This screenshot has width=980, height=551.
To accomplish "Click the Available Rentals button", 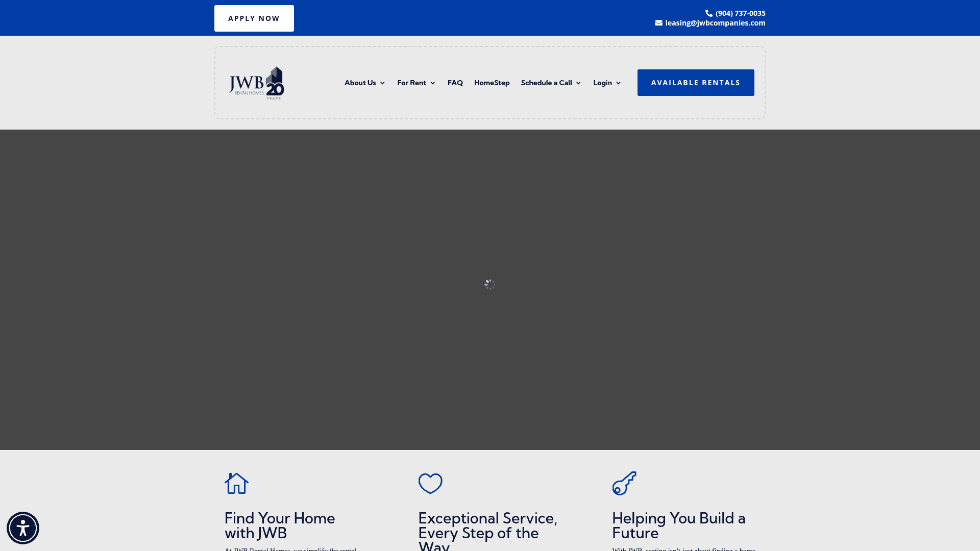I will click(x=695, y=83).
